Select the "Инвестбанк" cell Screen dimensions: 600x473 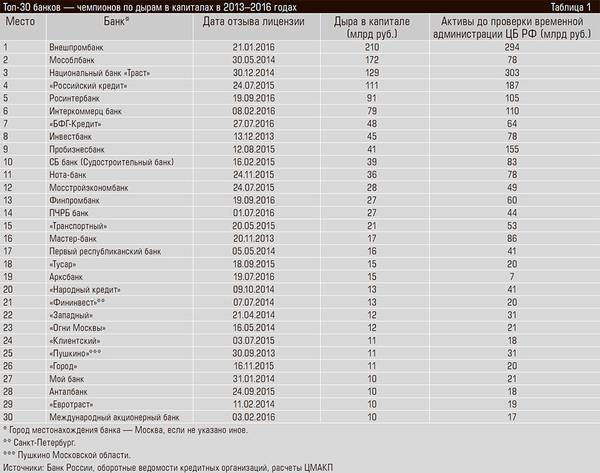point(70,137)
